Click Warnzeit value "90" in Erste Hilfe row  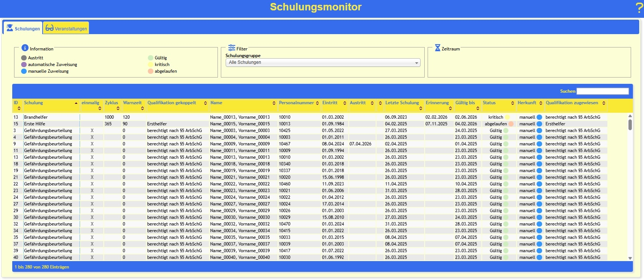point(125,124)
